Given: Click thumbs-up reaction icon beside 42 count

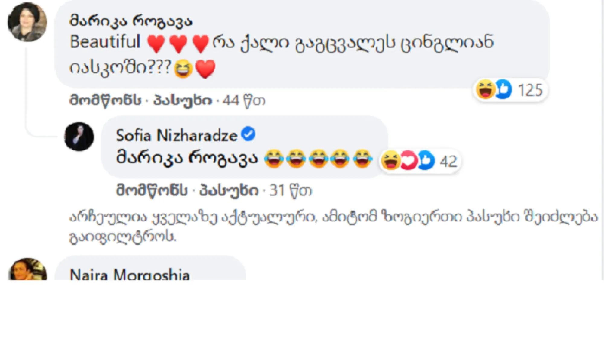Looking at the screenshot, I should pyautogui.click(x=426, y=161).
